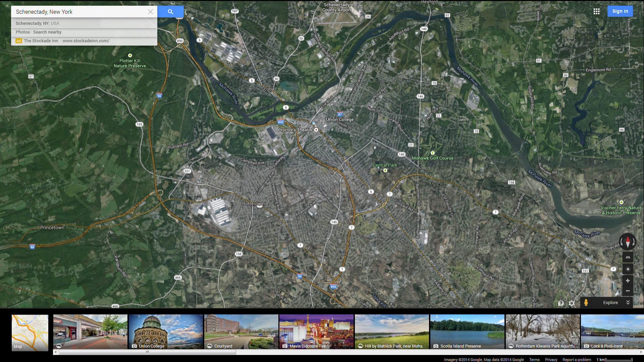
Task: Select the Pegman Street View icon
Action: point(586,302)
